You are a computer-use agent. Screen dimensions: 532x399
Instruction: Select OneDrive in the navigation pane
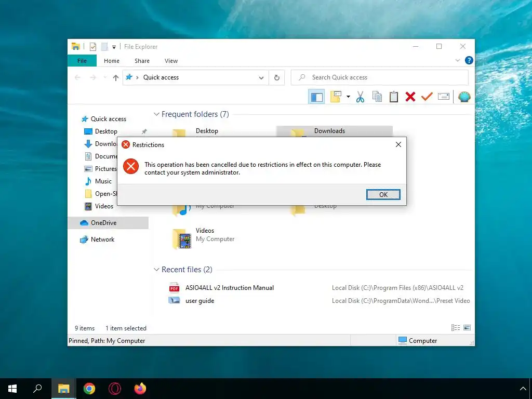(103, 222)
